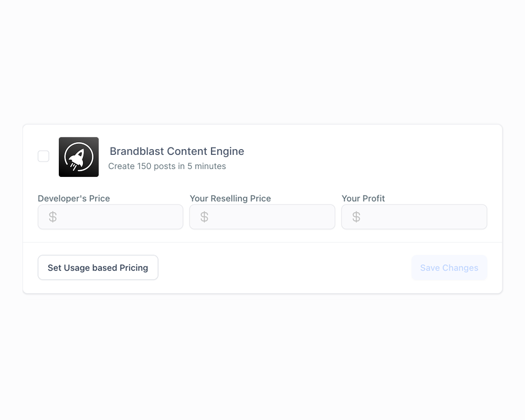Click the dollar sign in Your Profit field
Viewport: 525px width, 420px height.
click(x=356, y=216)
